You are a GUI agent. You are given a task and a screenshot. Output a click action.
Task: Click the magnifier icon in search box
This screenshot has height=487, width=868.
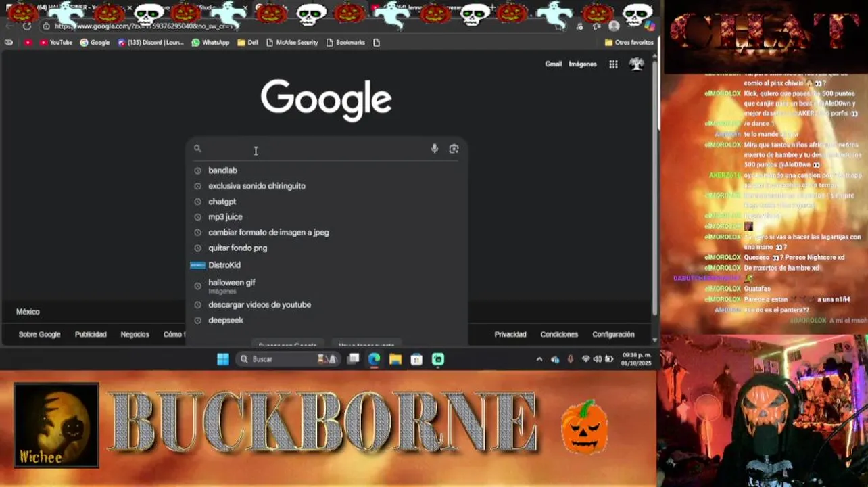pyautogui.click(x=197, y=149)
